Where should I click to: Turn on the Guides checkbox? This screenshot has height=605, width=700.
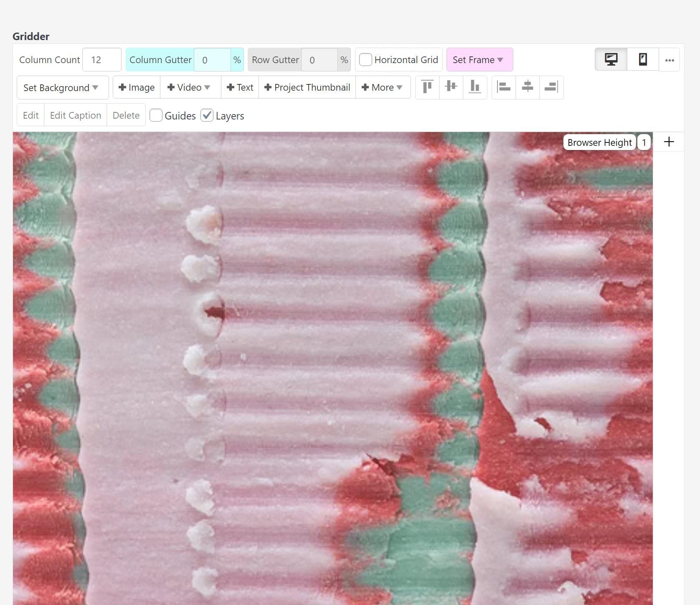[x=156, y=116]
